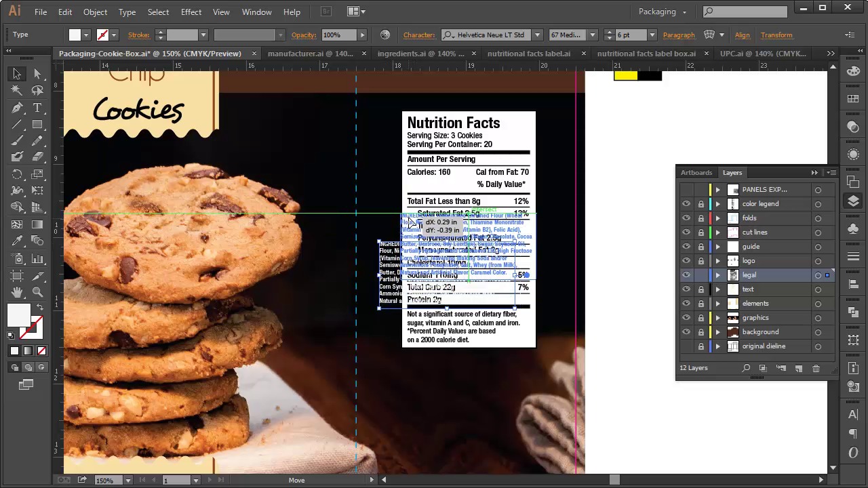Expand the legal layer contents
This screenshot has height=488, width=868.
tap(717, 275)
